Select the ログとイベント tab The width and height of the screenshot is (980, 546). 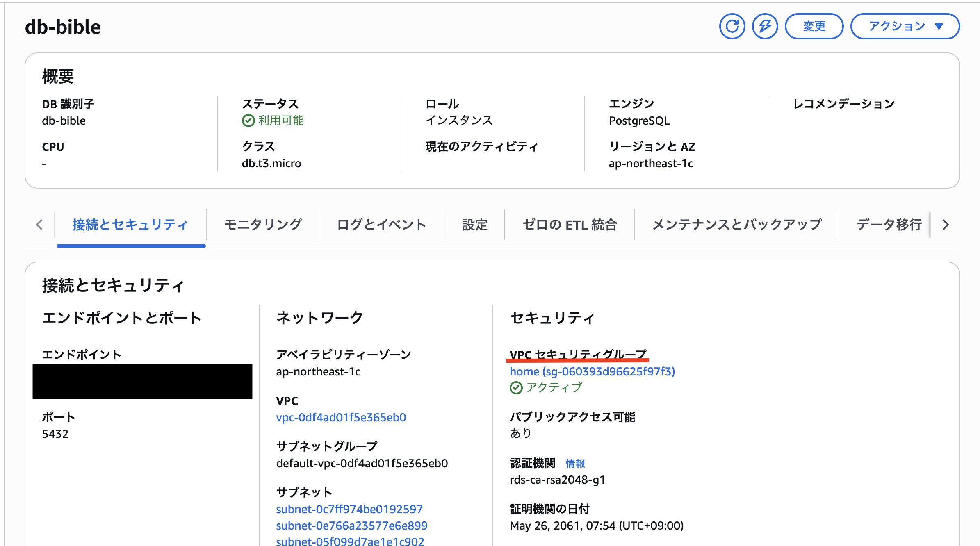click(x=381, y=225)
